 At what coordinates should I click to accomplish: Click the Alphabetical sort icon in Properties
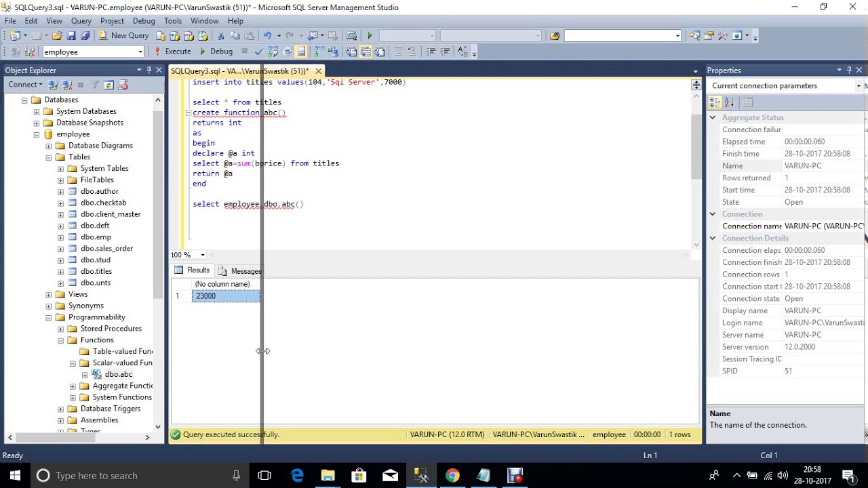[x=729, y=102]
